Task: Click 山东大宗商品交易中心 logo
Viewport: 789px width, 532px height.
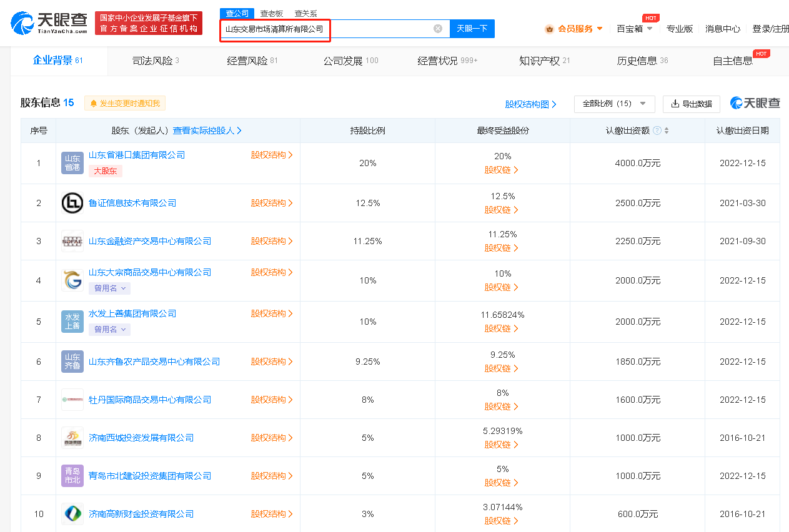Action: coord(72,280)
